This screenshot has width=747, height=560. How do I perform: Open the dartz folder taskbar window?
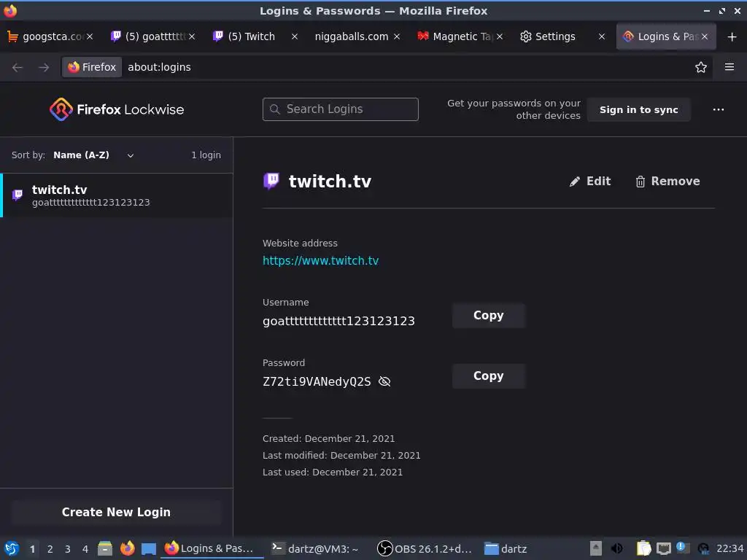click(506, 548)
